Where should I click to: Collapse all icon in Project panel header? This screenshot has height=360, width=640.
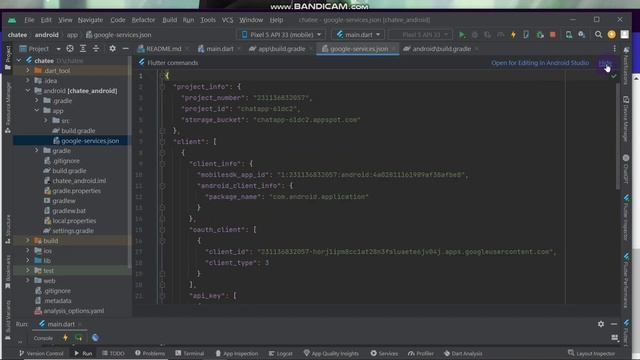[x=96, y=49]
